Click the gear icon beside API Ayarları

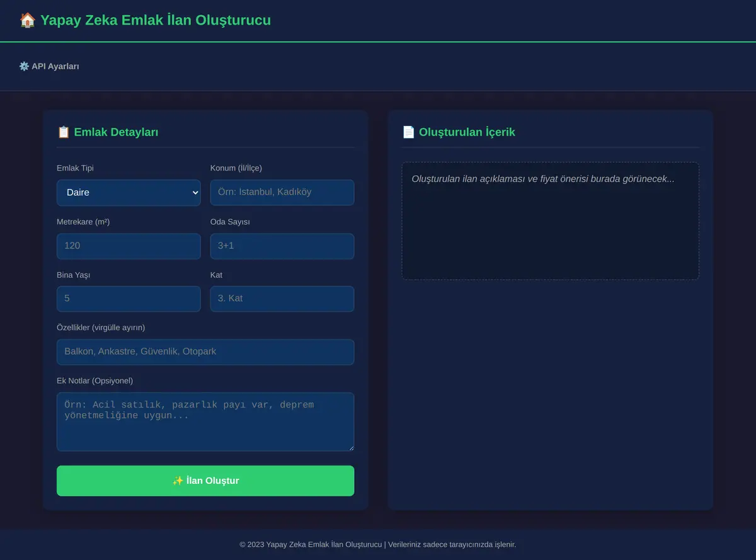click(x=24, y=66)
